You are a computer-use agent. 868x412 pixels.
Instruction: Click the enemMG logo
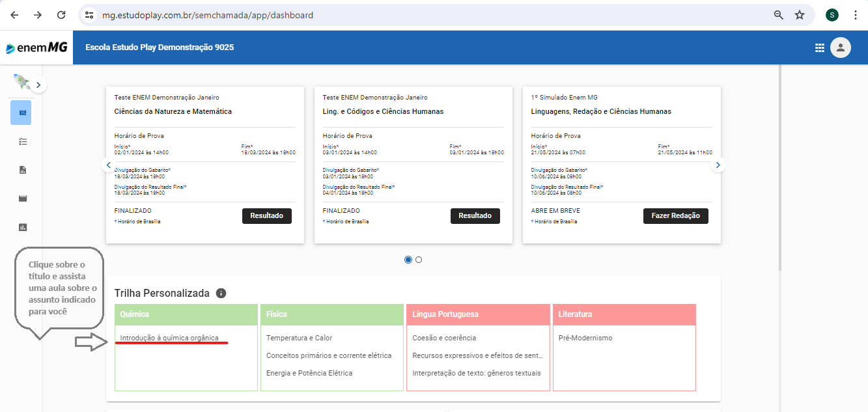click(36, 48)
